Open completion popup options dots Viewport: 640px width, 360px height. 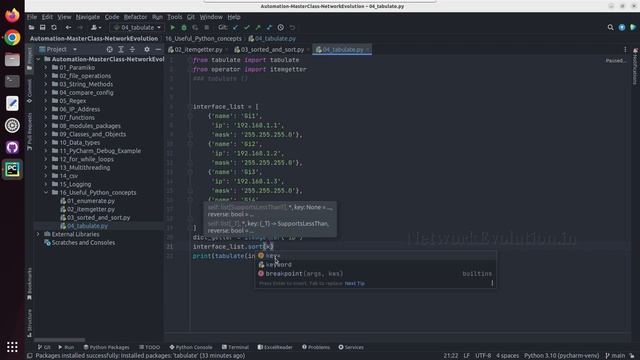click(x=492, y=283)
